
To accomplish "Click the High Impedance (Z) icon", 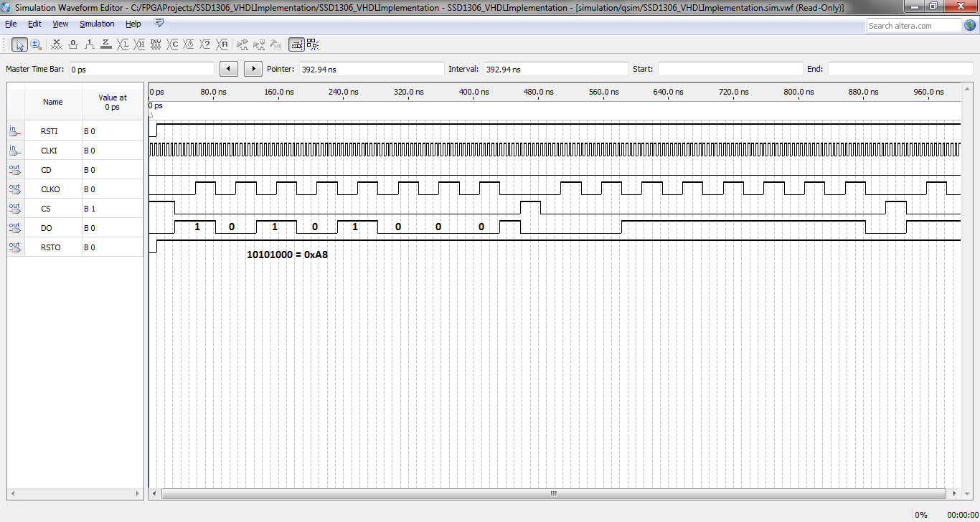I will pyautogui.click(x=106, y=44).
